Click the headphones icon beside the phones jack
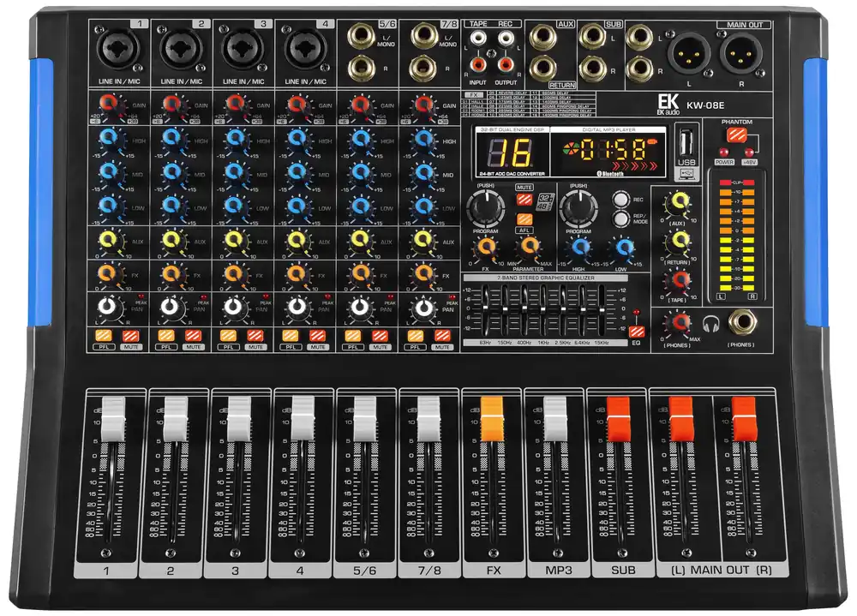This screenshot has width=857, height=616. point(710,323)
